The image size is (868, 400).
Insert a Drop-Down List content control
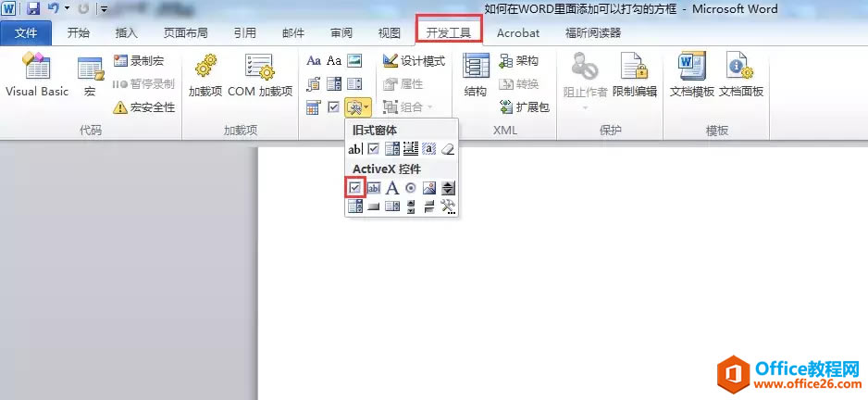click(x=354, y=83)
